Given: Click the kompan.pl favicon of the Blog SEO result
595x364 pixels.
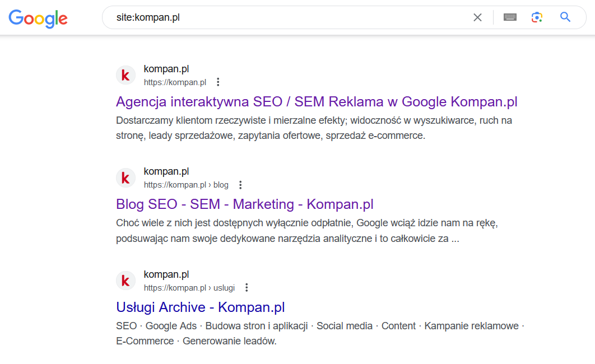Looking at the screenshot, I should (125, 178).
